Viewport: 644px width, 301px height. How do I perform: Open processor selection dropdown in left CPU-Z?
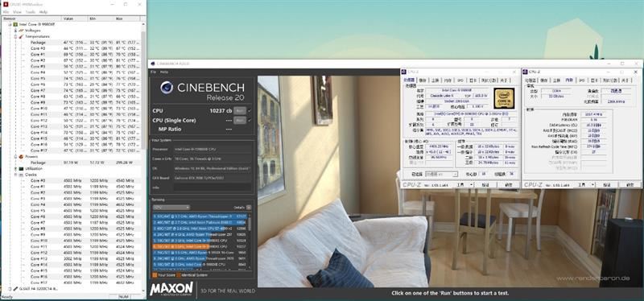click(441, 174)
